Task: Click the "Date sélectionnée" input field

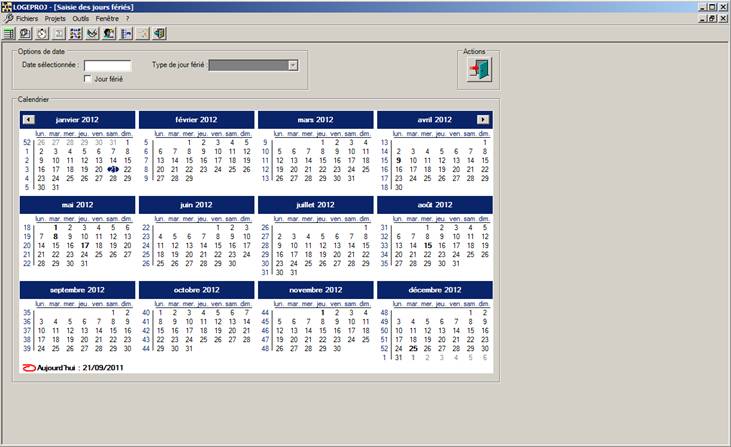Action: click(107, 65)
